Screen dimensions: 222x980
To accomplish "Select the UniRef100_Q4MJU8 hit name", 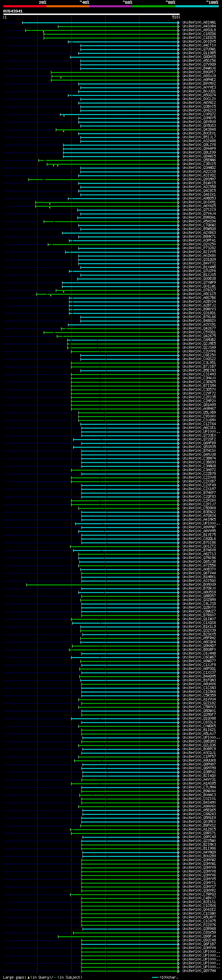I will [x=199, y=455].
